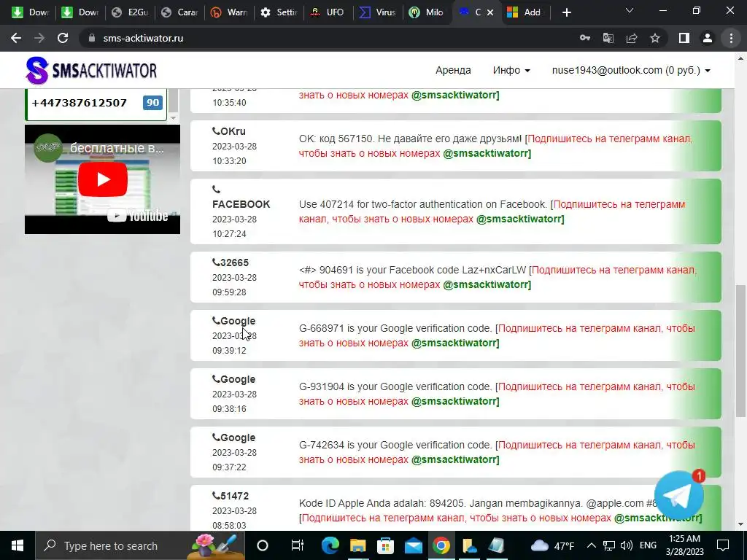Open the Windows Start menu
Image resolution: width=747 pixels, height=560 pixels.
pyautogui.click(x=18, y=545)
